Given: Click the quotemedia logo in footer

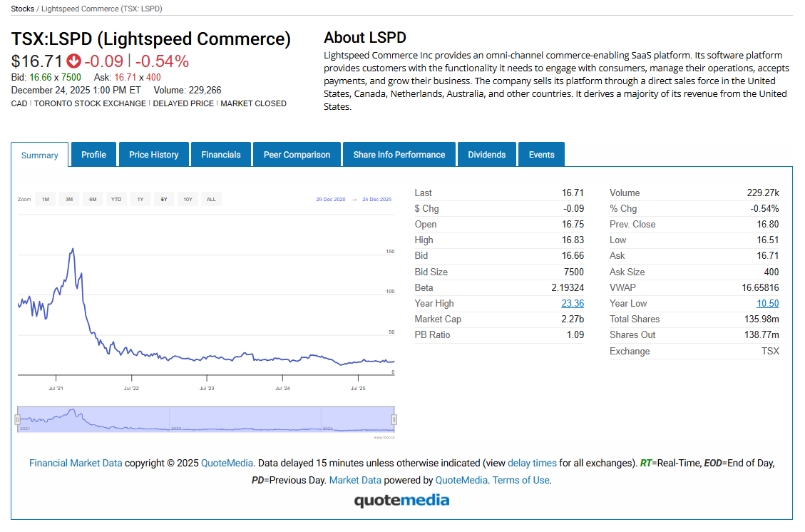Looking at the screenshot, I should [x=401, y=500].
